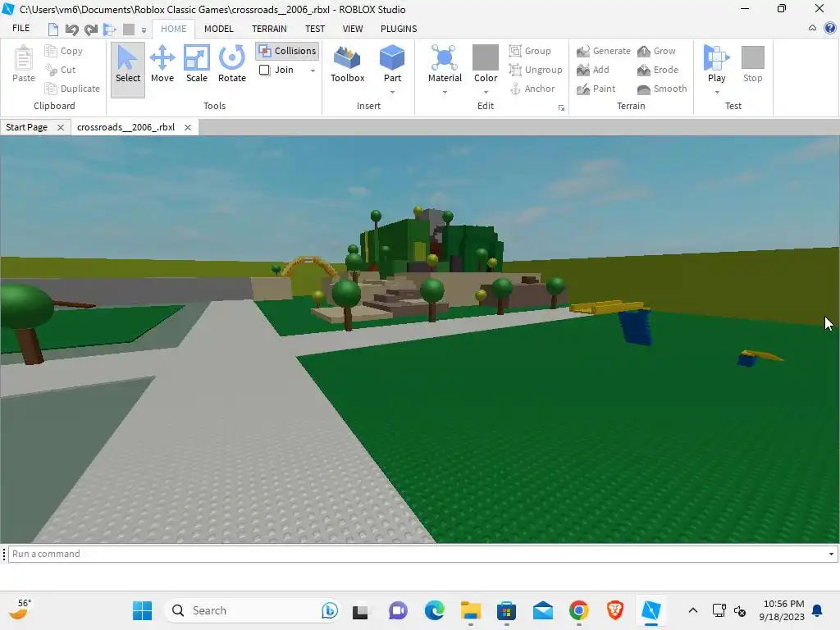The image size is (840, 630).
Task: Open the Material dropdown arrow
Action: (x=445, y=92)
